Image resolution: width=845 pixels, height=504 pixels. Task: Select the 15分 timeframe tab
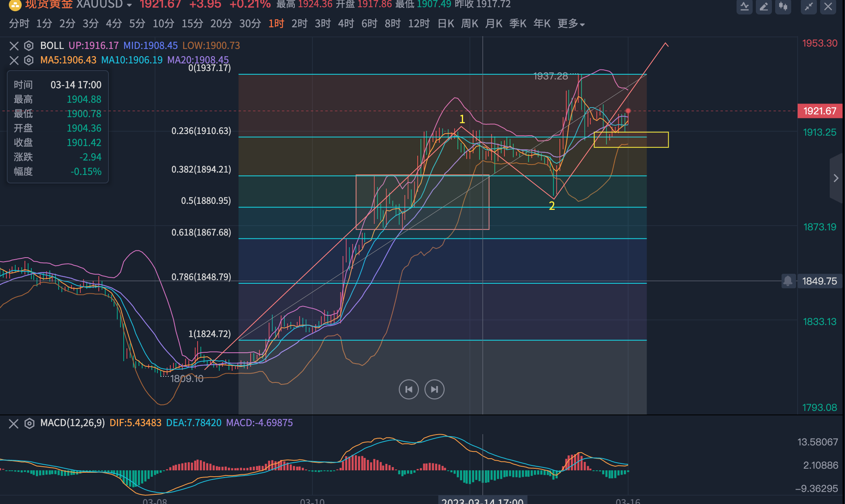pyautogui.click(x=192, y=24)
